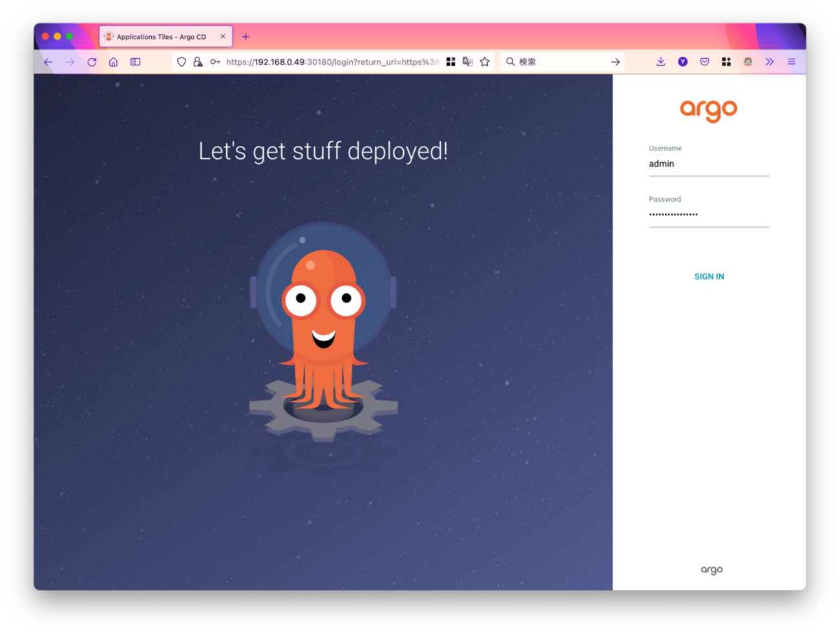Bookmark this page with the star
The height and width of the screenshot is (635, 840).
point(485,62)
